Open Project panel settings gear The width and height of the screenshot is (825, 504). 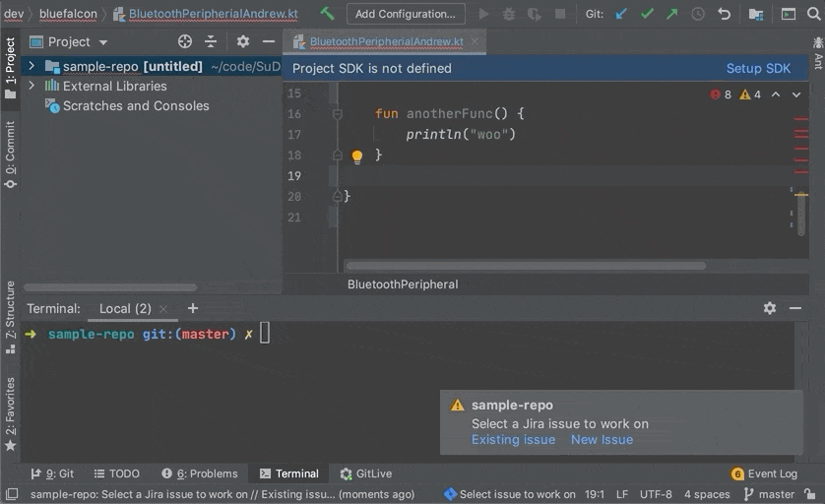tap(242, 41)
